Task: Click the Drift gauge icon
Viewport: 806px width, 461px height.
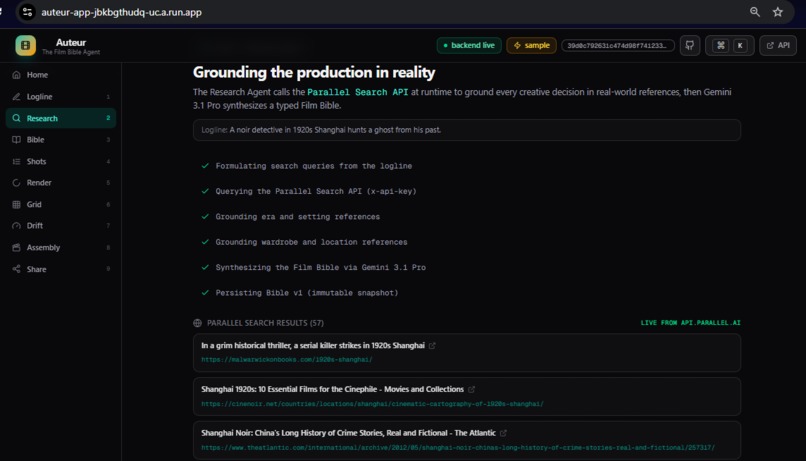Action: tap(16, 226)
